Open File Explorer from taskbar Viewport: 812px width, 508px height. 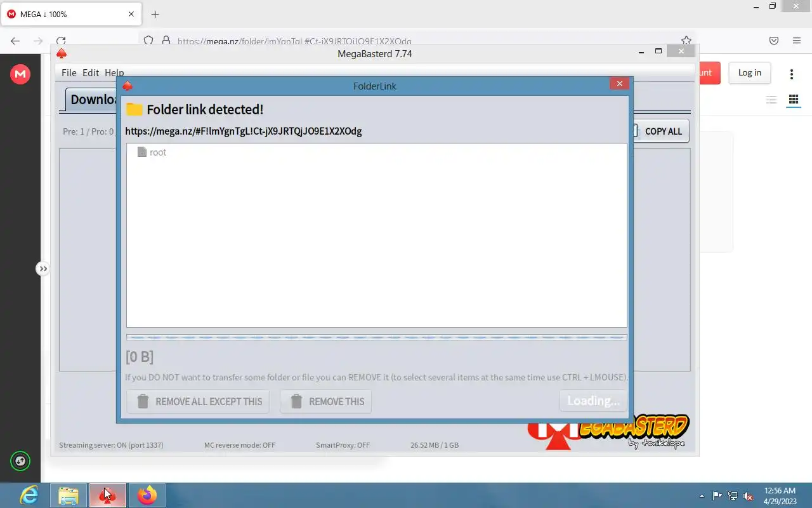69,495
